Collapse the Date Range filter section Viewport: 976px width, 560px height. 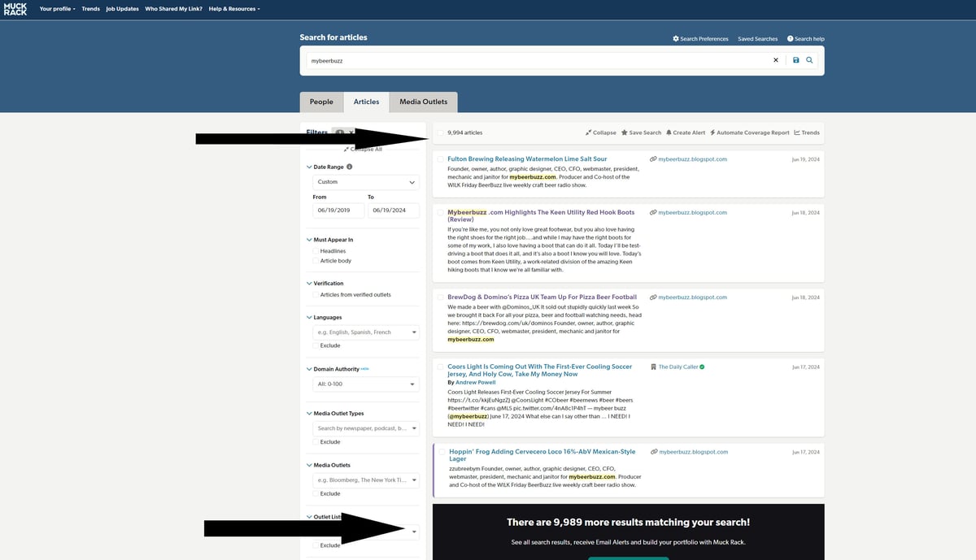coord(309,167)
